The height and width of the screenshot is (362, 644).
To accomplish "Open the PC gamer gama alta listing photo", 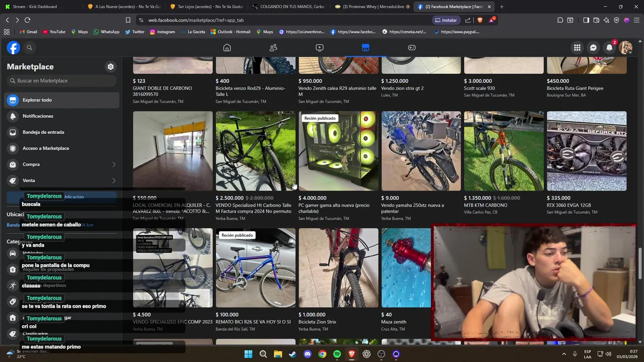I will (338, 151).
